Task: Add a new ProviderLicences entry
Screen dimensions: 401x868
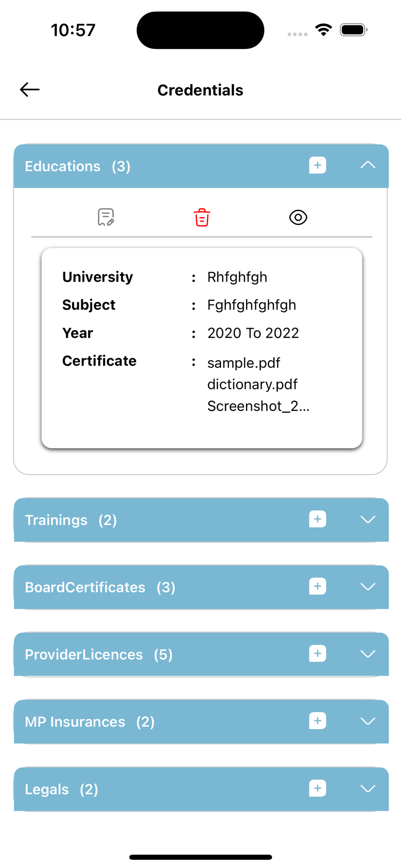Action: pos(318,654)
